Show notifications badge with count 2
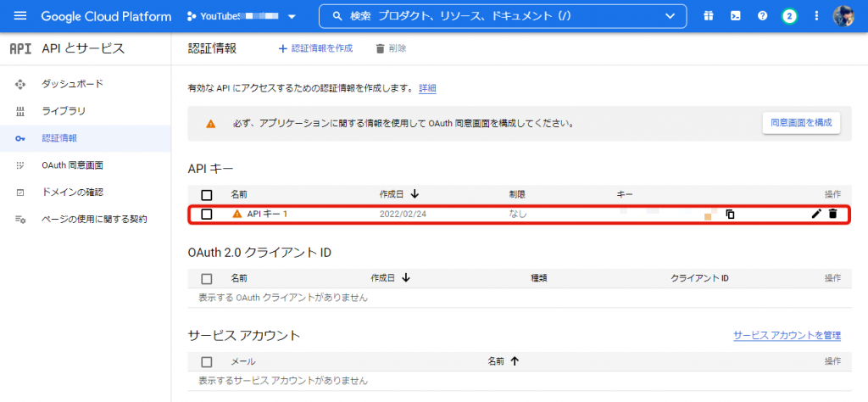This screenshot has width=868, height=402. (789, 16)
